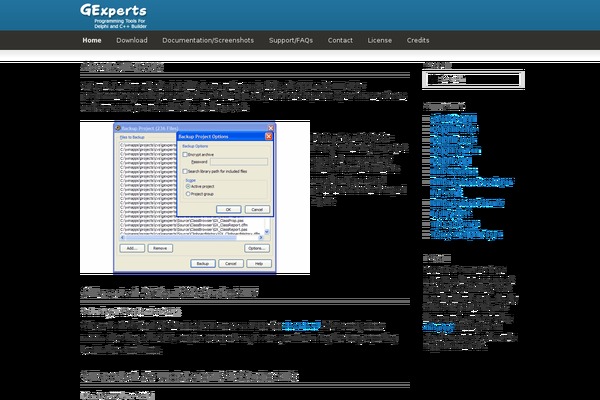600x400 pixels.
Task: Click the Backup Project title bar icon
Action: click(x=118, y=128)
